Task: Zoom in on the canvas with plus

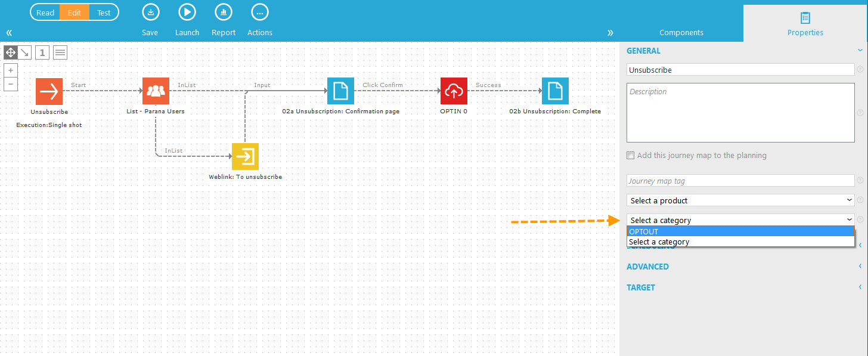Action: [11, 70]
